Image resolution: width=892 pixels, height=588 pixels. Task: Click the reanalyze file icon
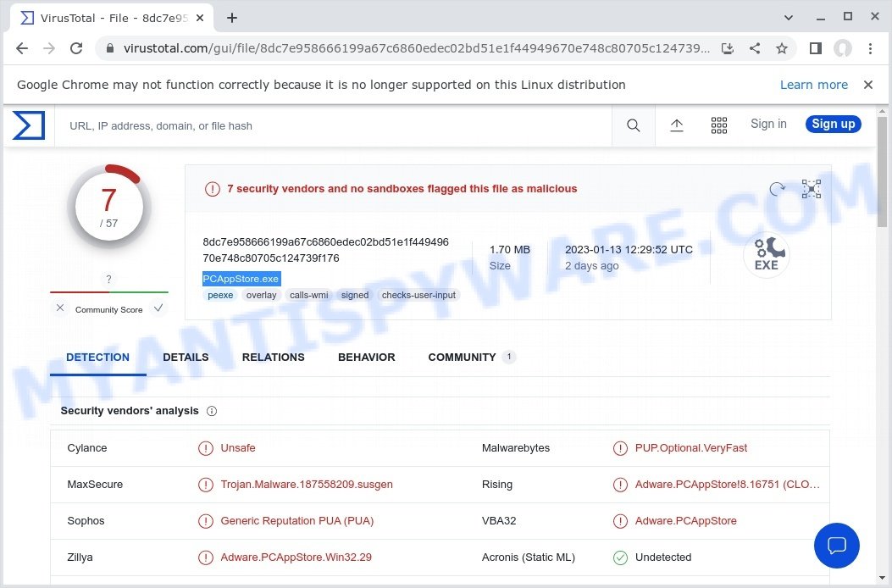click(x=777, y=188)
